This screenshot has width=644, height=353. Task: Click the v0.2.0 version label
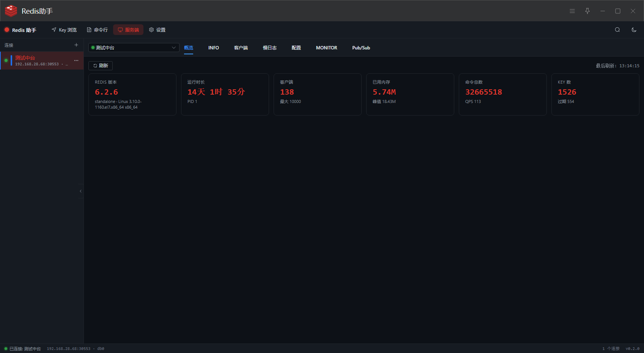pyautogui.click(x=633, y=349)
